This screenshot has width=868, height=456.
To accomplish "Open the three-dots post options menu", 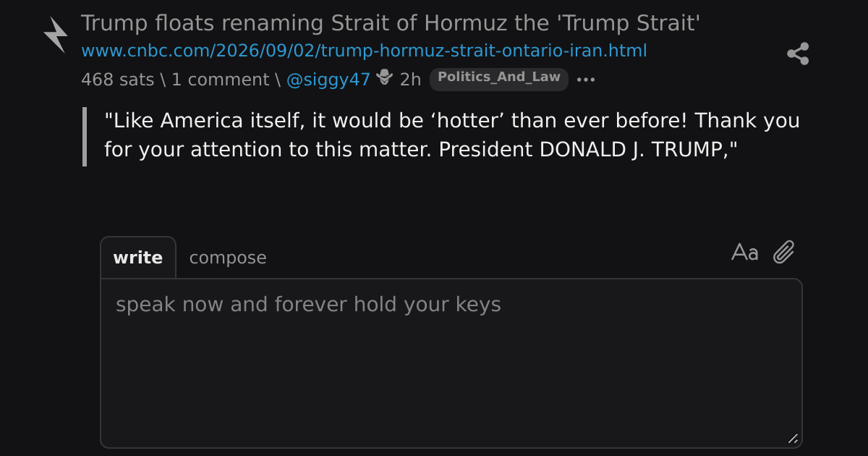I will point(586,80).
